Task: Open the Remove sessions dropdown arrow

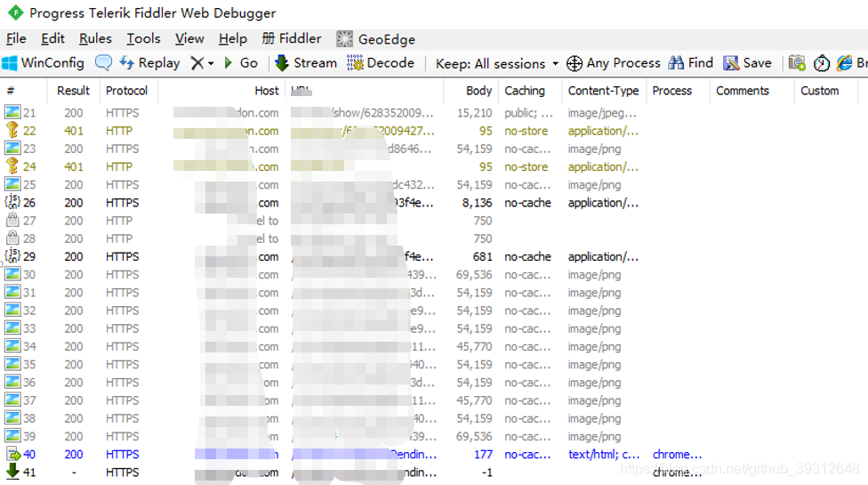Action: pos(211,64)
